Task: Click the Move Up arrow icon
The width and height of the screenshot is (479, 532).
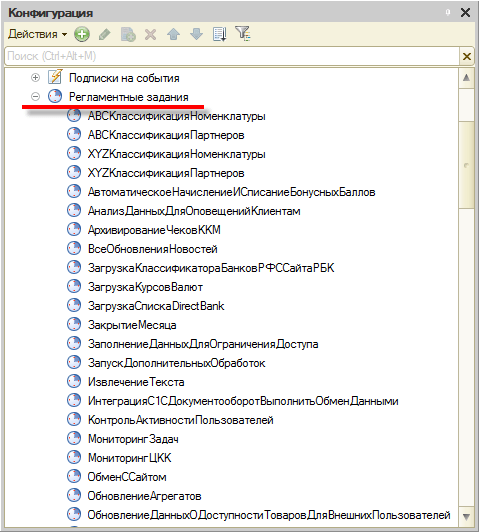Action: 173,34
